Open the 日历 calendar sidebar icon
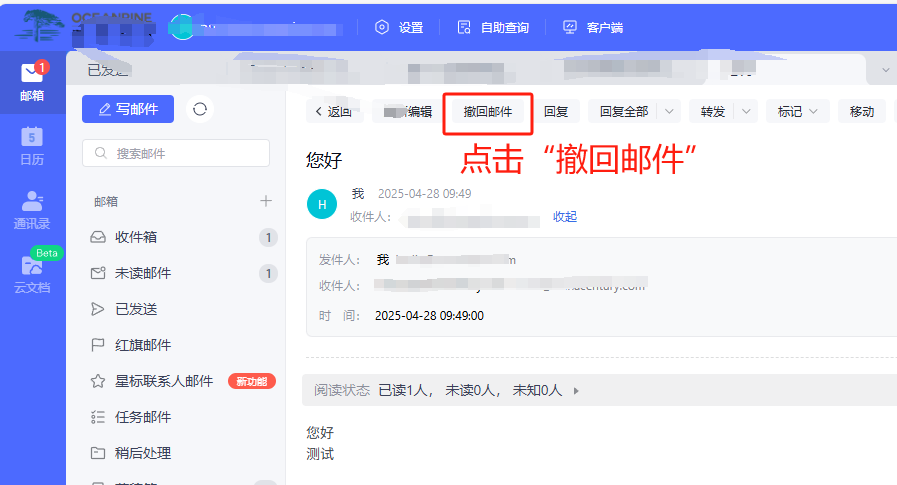This screenshot has height=485, width=897. click(x=32, y=146)
